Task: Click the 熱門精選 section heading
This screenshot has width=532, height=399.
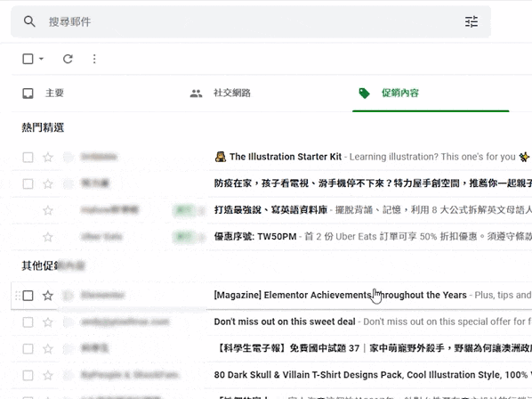Action: click(43, 127)
